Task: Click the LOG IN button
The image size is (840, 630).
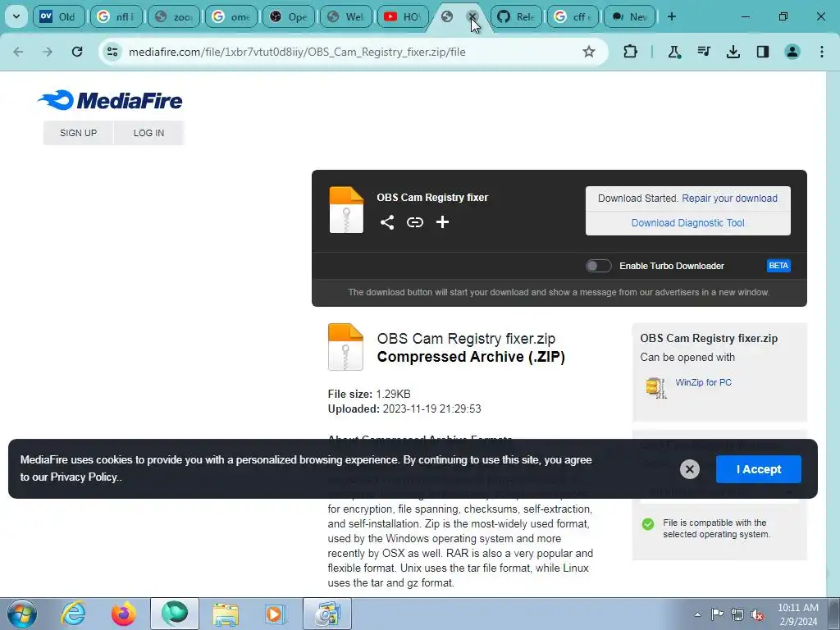Action: [149, 133]
